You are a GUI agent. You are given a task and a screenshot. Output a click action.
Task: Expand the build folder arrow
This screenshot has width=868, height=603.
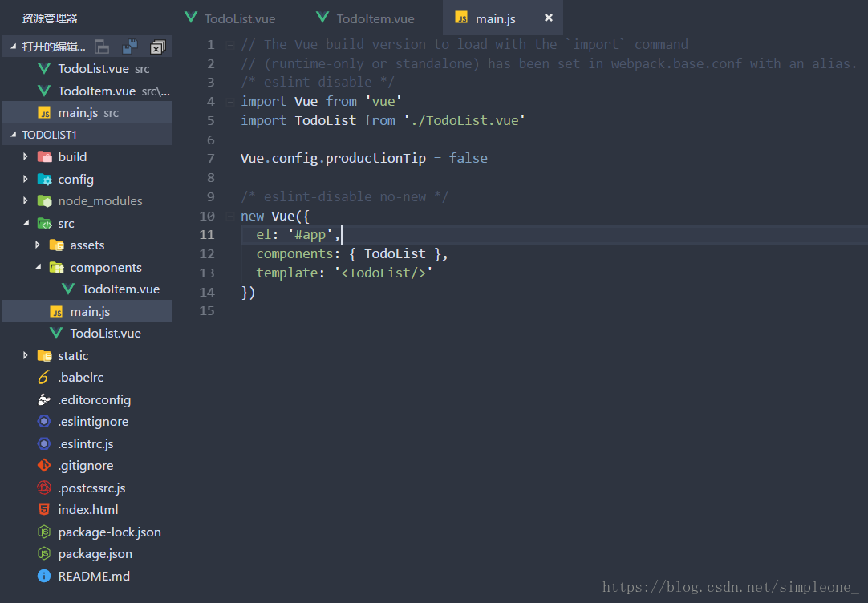point(26,156)
